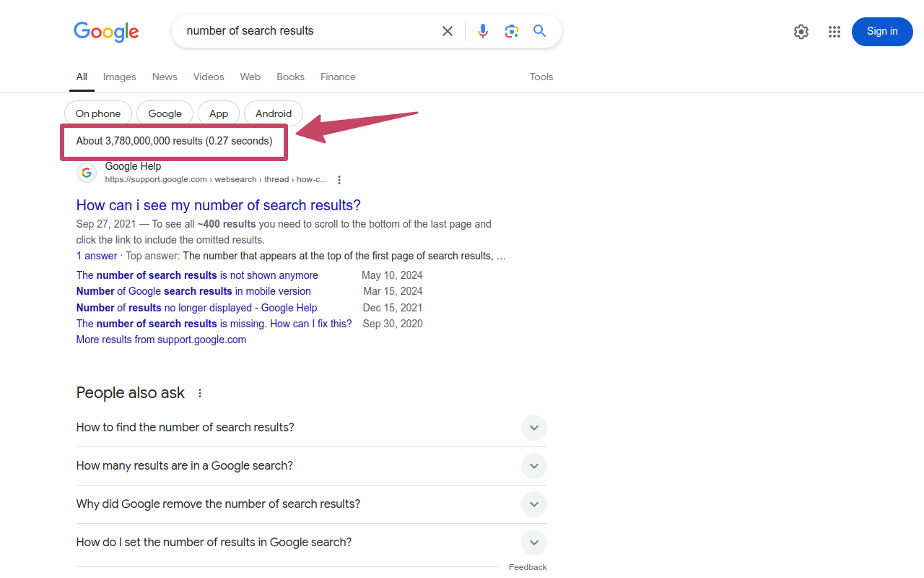Click 'More results from support.google.com'
924x578 pixels.
tap(161, 340)
